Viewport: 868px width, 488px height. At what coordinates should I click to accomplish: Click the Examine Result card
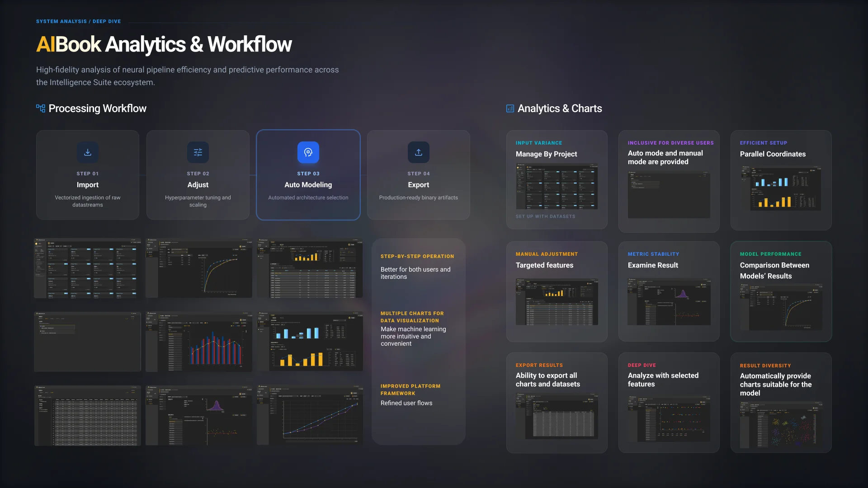[x=669, y=291]
